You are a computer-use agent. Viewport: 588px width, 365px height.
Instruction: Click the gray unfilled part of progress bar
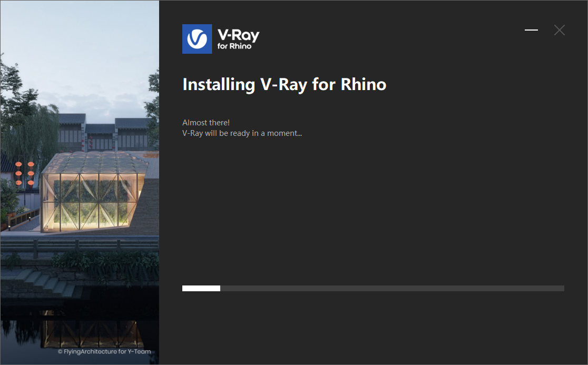tap(392, 288)
